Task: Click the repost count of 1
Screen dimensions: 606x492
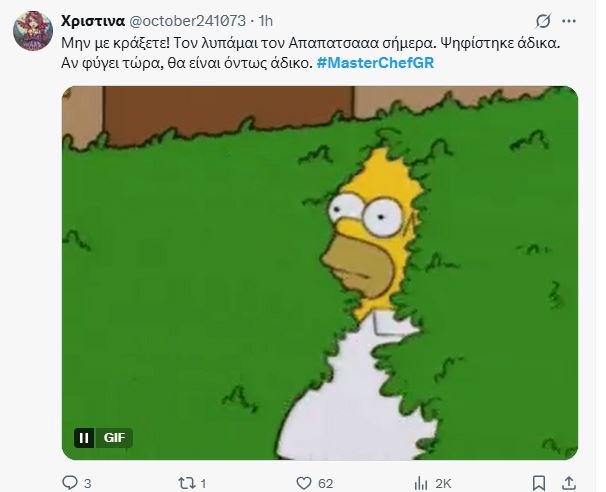Action: [x=203, y=483]
